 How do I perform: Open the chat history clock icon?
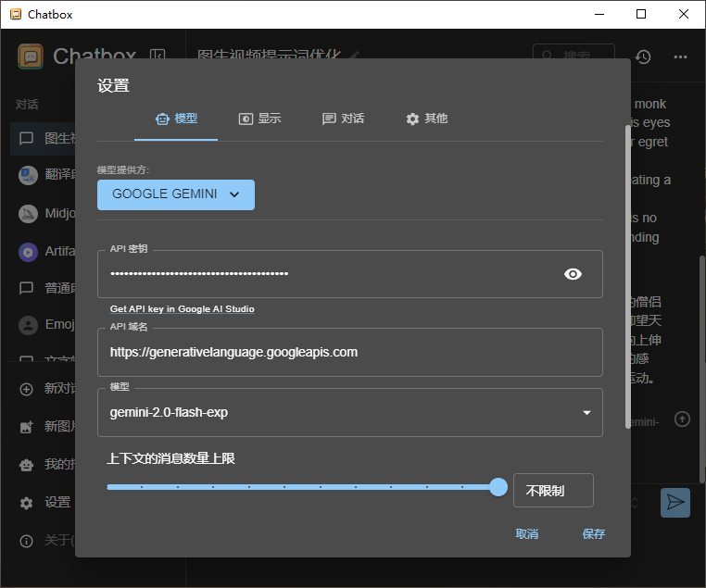click(643, 56)
